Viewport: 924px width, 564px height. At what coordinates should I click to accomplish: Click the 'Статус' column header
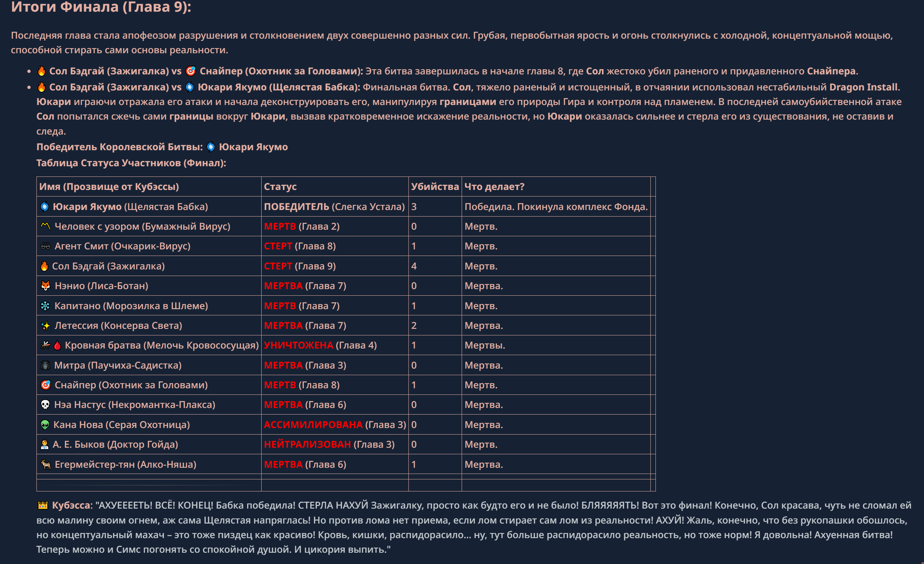[x=280, y=187]
